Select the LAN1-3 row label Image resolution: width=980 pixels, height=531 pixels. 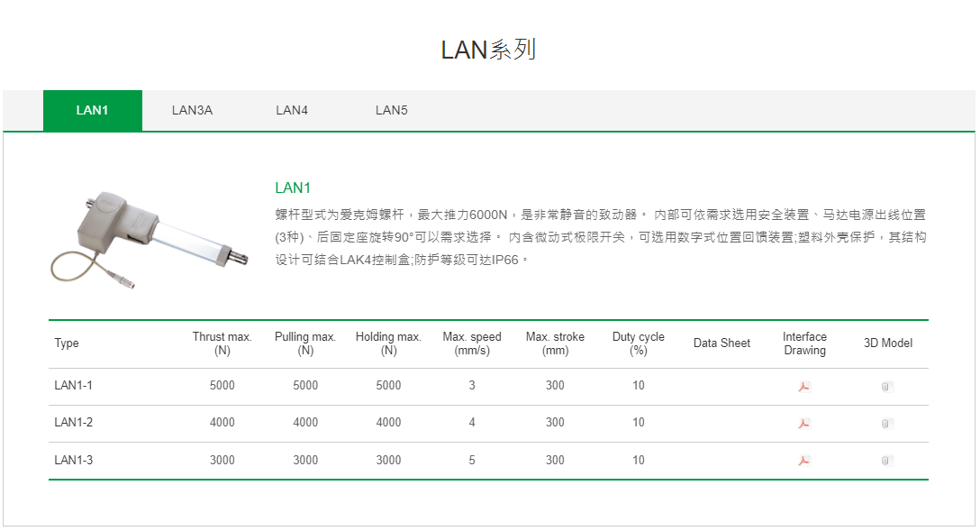[73, 460]
